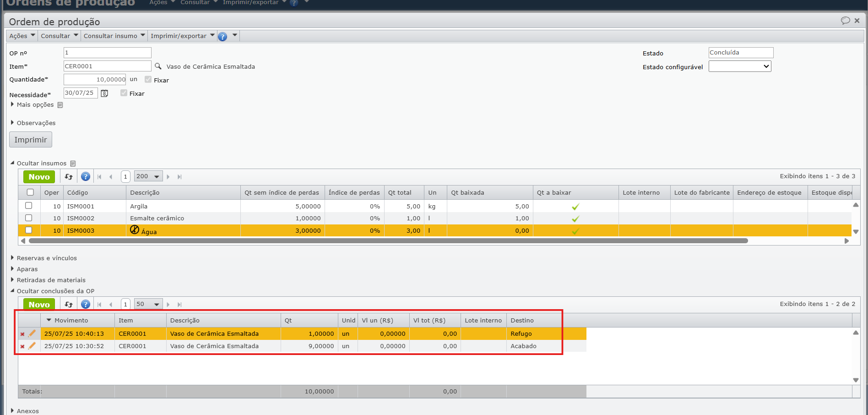Click Novo to add an insumo
This screenshot has width=868, height=415.
[x=39, y=177]
